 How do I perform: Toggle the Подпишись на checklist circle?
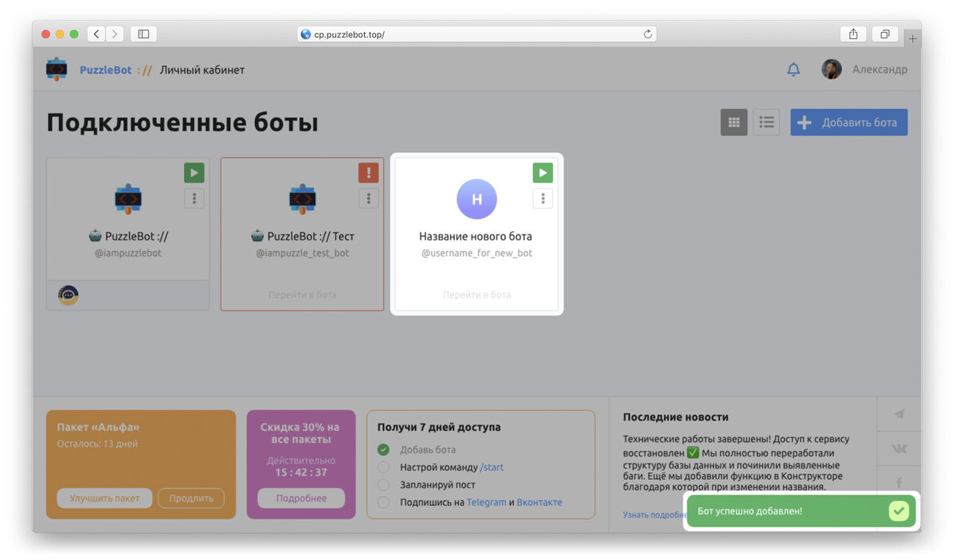383,503
